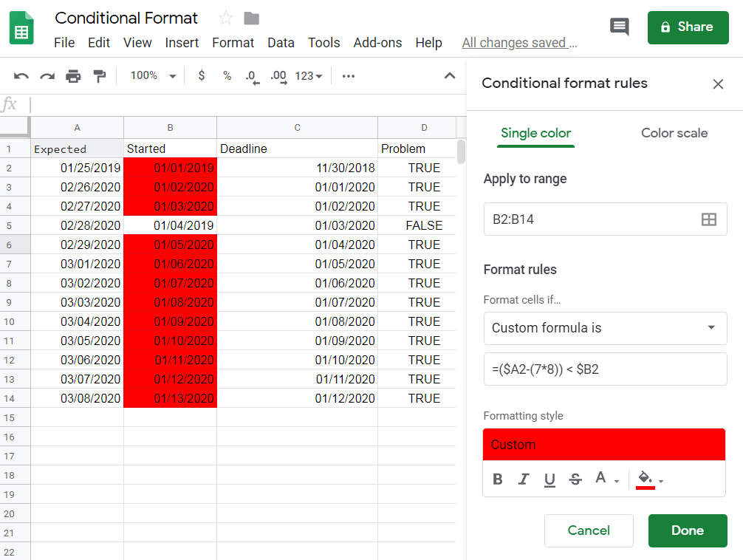Viewport: 743px width, 560px height.
Task: Open the comments history icon
Action: pos(620,27)
